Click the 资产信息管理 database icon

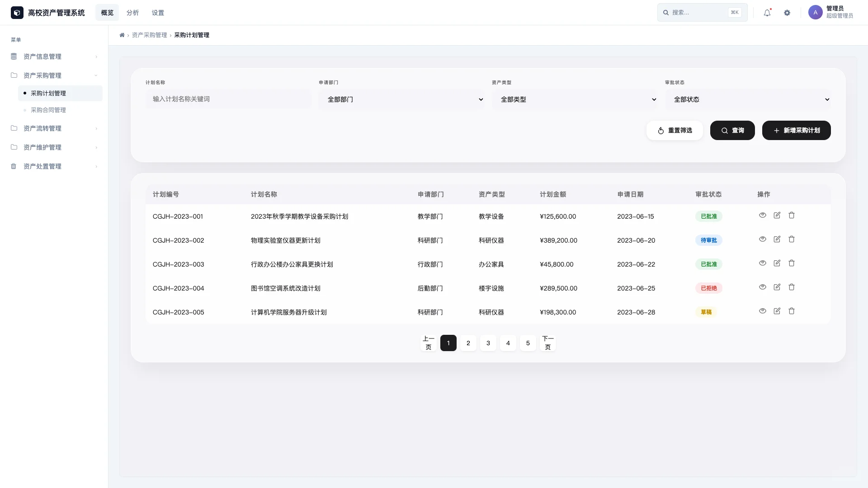[14, 56]
